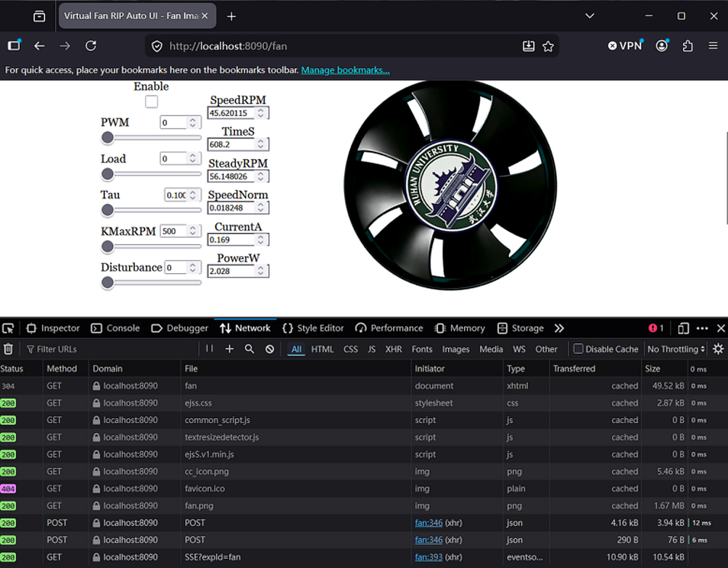This screenshot has width=728, height=568.
Task: Open request blocking icon
Action: [x=270, y=349]
